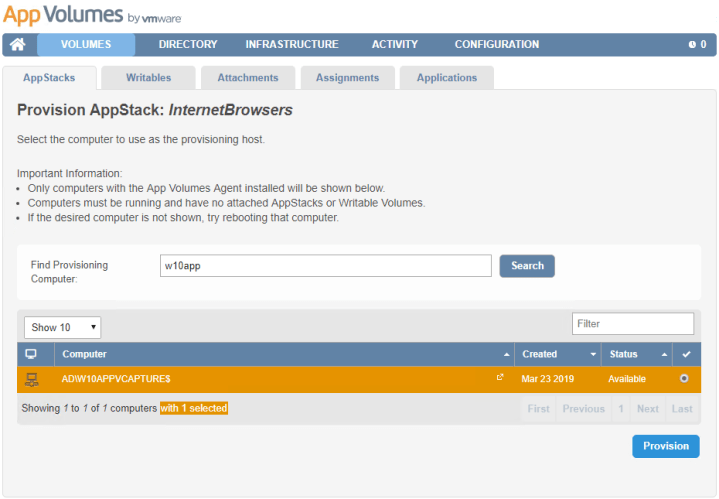Go to Last page of results

point(682,409)
